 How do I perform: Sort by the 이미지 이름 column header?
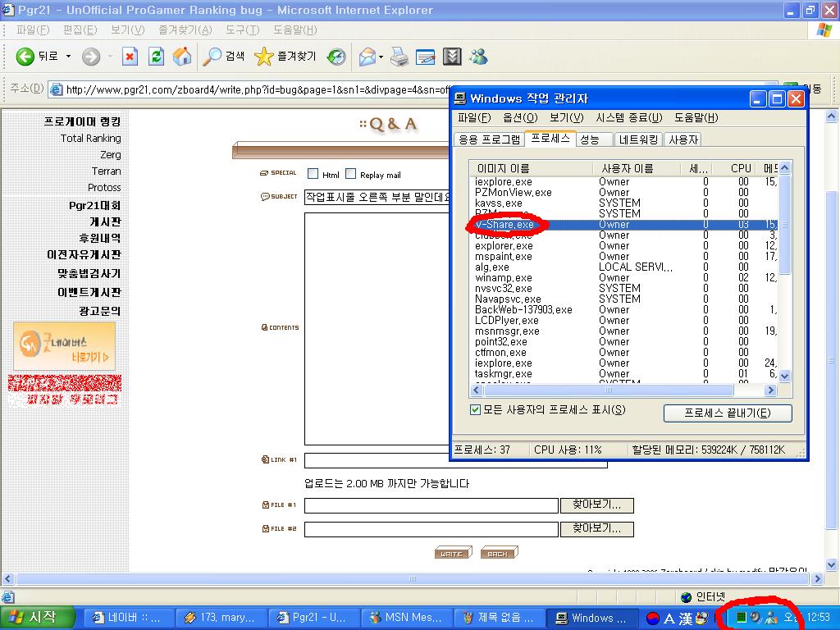pyautogui.click(x=532, y=168)
